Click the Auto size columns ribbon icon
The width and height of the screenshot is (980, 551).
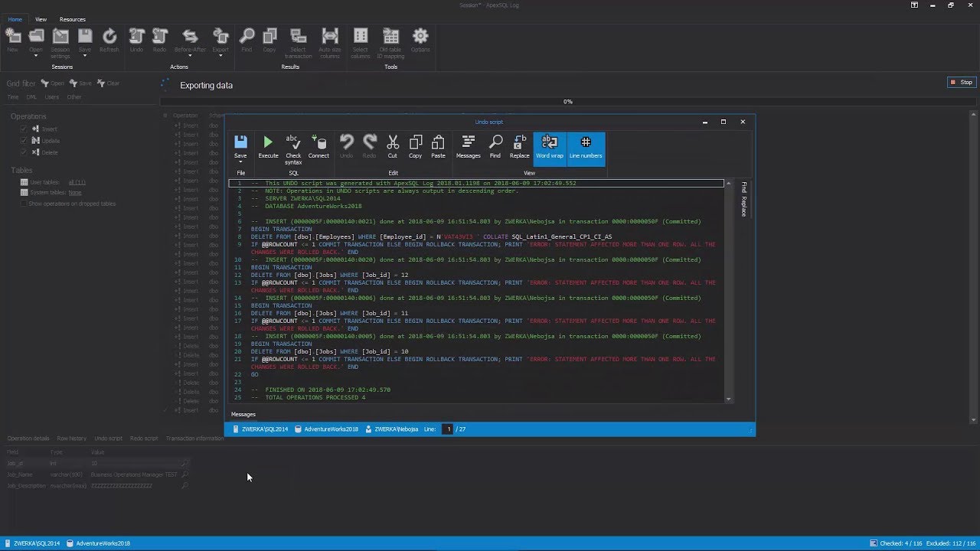click(330, 43)
